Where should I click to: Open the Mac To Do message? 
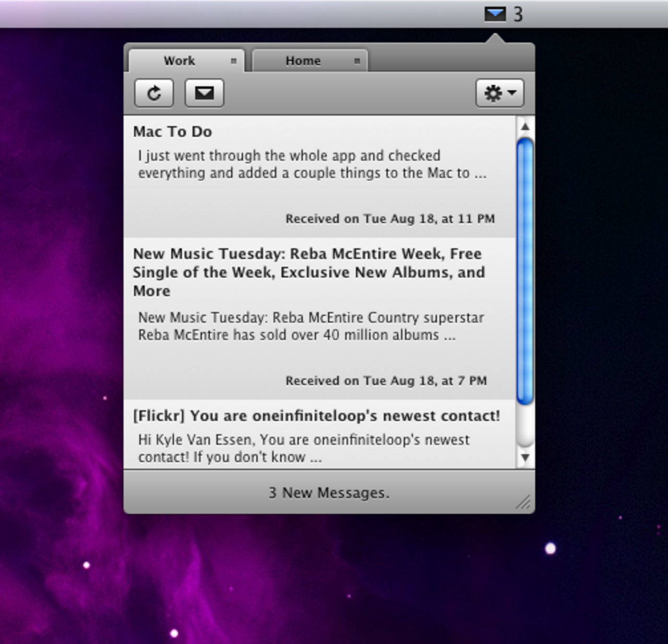(x=173, y=132)
